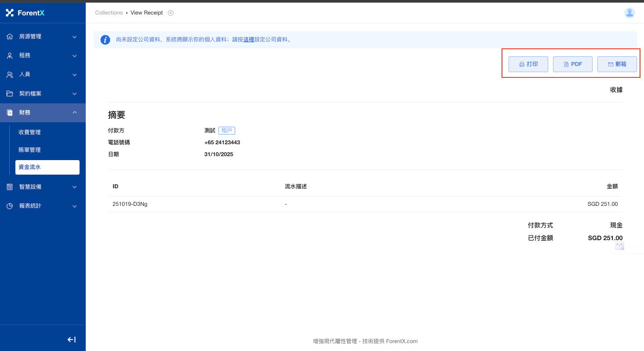The width and height of the screenshot is (644, 351).
Task: Open 收費管理 in the sidebar
Action: [29, 132]
